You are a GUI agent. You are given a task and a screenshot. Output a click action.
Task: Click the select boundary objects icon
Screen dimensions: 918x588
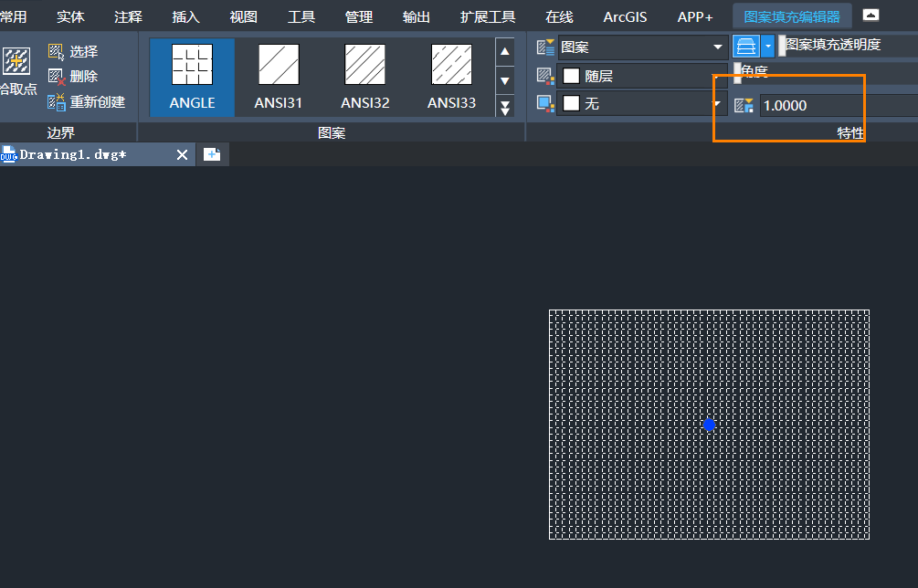point(57,52)
